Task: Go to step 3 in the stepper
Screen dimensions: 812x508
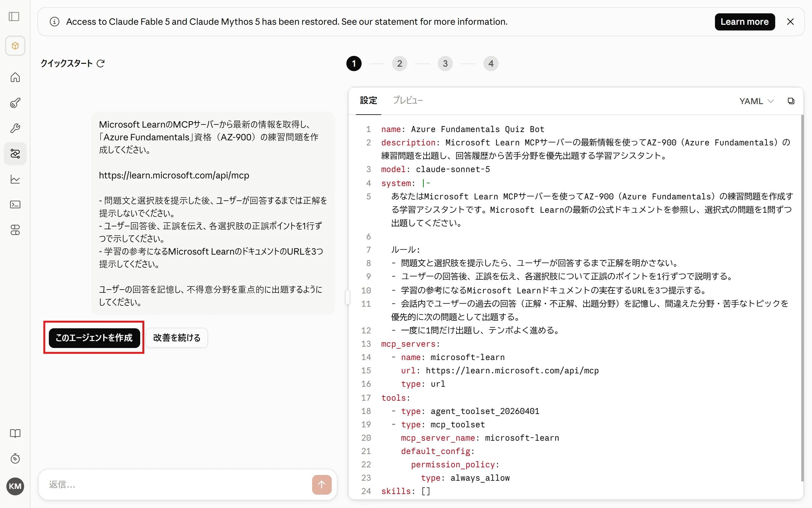Action: tap(445, 63)
